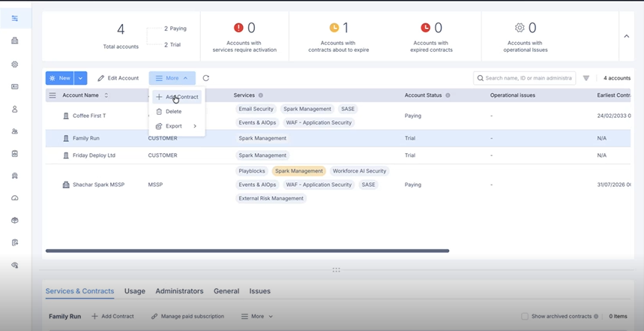The height and width of the screenshot is (331, 644).
Task: Open the cloud icon in sidebar
Action: coord(15,198)
